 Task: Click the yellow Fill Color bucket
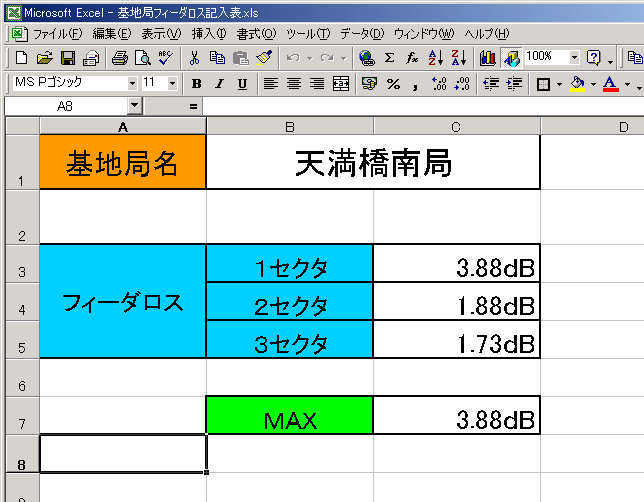click(577, 83)
